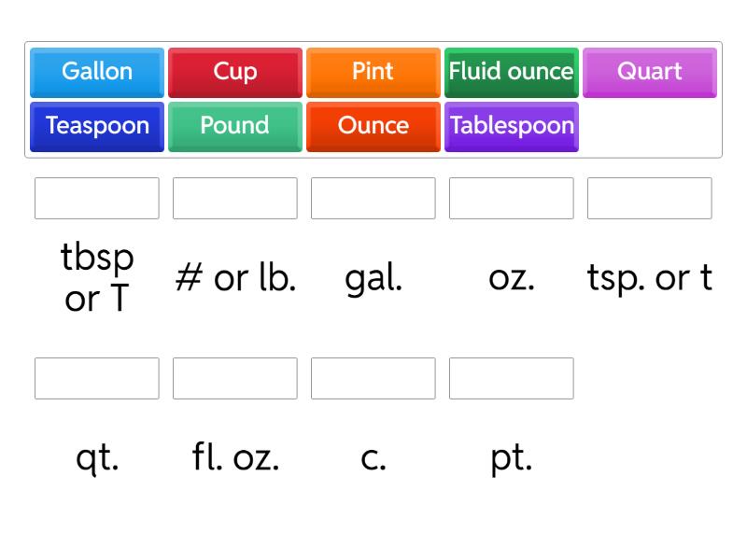Click the answer box above 'fl. oz.'
Viewport: 747px width, 560px height.
point(234,378)
